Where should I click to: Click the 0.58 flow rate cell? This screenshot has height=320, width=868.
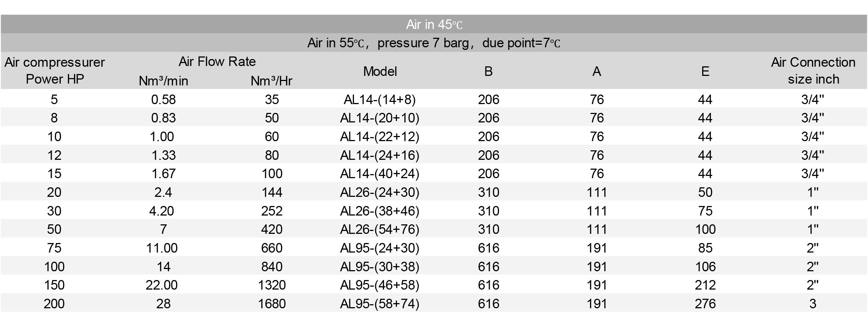point(163,99)
